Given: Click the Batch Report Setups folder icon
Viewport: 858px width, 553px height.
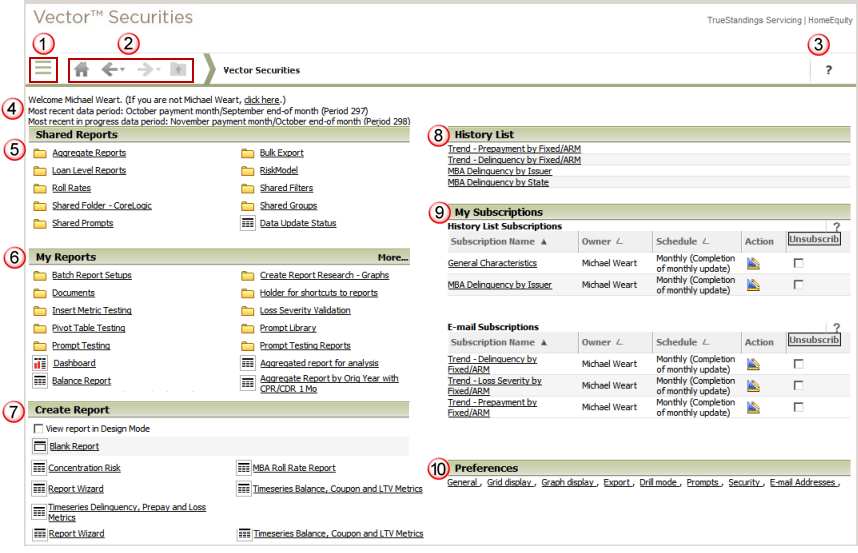Looking at the screenshot, I should tap(39, 275).
